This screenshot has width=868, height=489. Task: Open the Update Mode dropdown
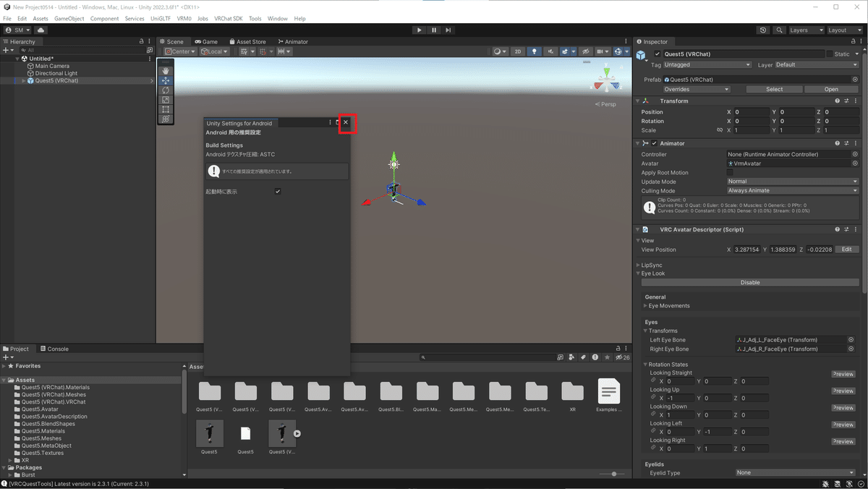(x=793, y=182)
